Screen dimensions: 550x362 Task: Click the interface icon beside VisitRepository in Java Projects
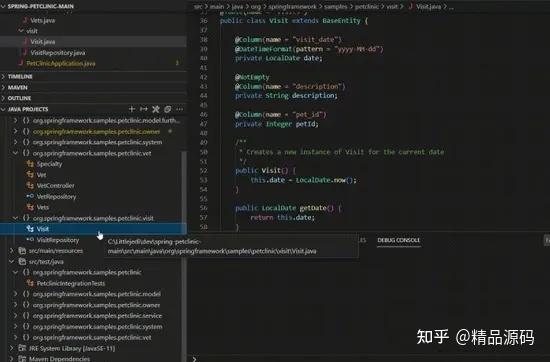(x=31, y=240)
